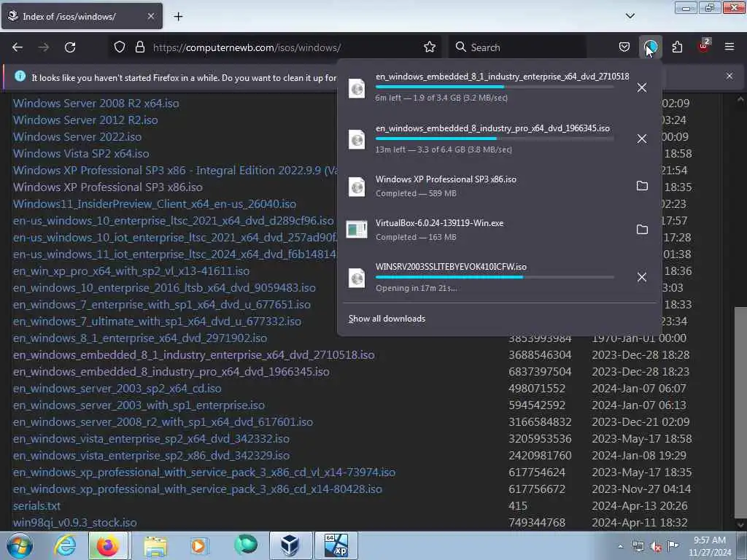747x560 pixels.
Task: Click the embedded 8.1 industry enterprise progress bar
Action: (x=495, y=87)
